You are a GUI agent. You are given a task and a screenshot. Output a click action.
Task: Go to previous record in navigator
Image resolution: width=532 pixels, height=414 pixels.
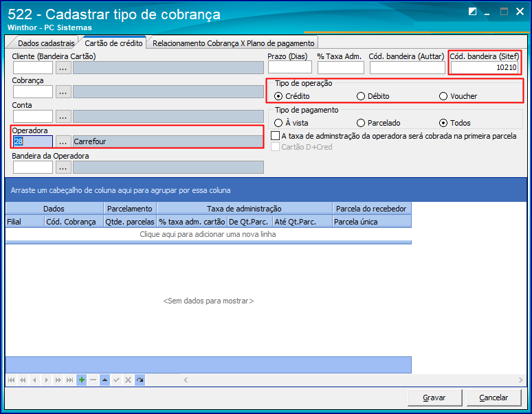[x=34, y=380]
